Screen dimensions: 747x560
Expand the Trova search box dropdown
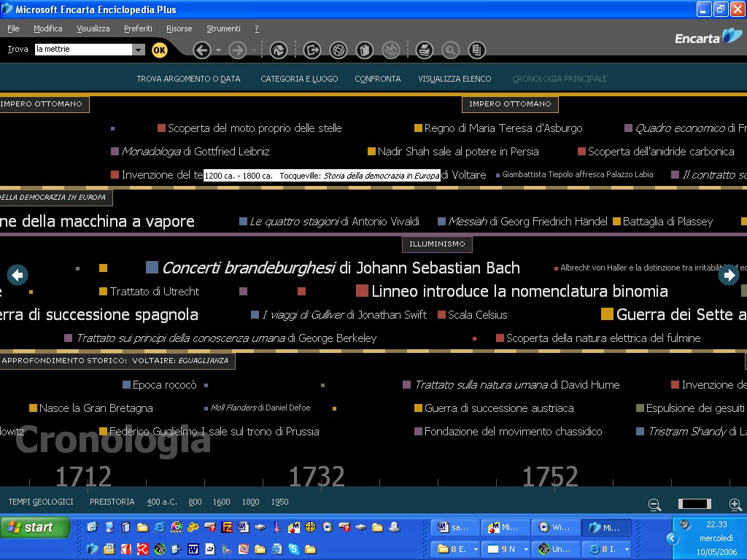coord(138,50)
